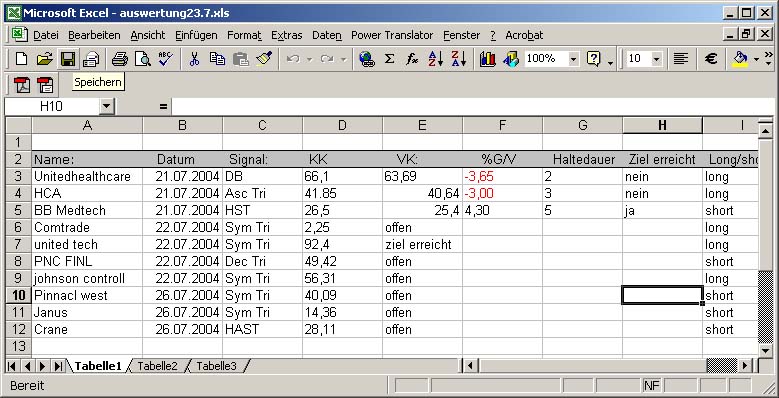
Task: Jump to last sheet tab arrow
Action: pos(58,367)
